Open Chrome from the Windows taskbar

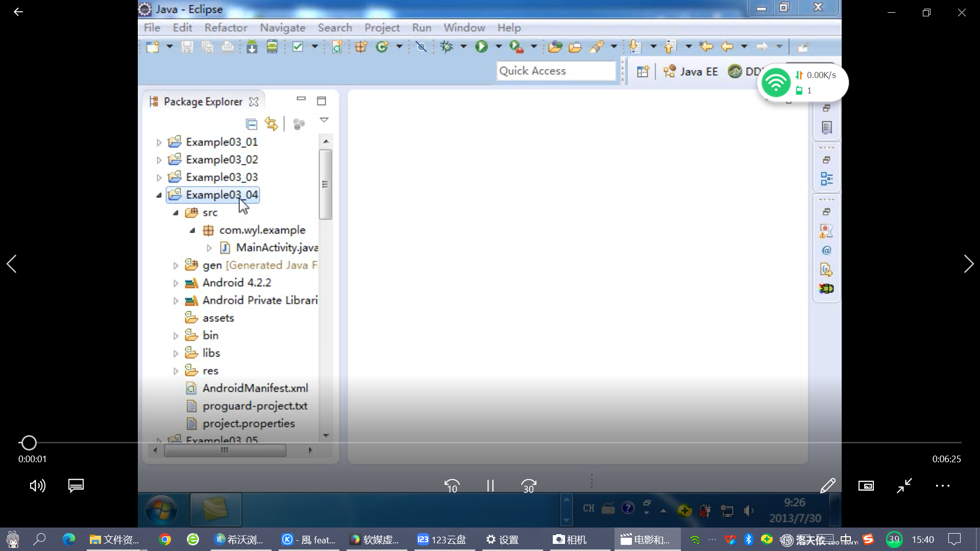click(165, 539)
